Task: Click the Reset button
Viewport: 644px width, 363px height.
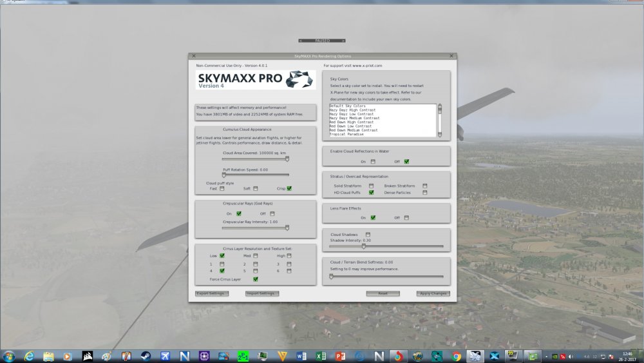Action: pyautogui.click(x=383, y=293)
